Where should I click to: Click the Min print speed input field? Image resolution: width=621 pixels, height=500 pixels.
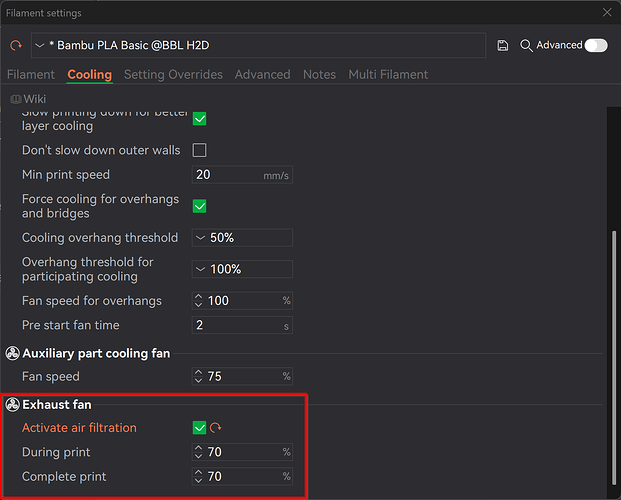click(242, 175)
